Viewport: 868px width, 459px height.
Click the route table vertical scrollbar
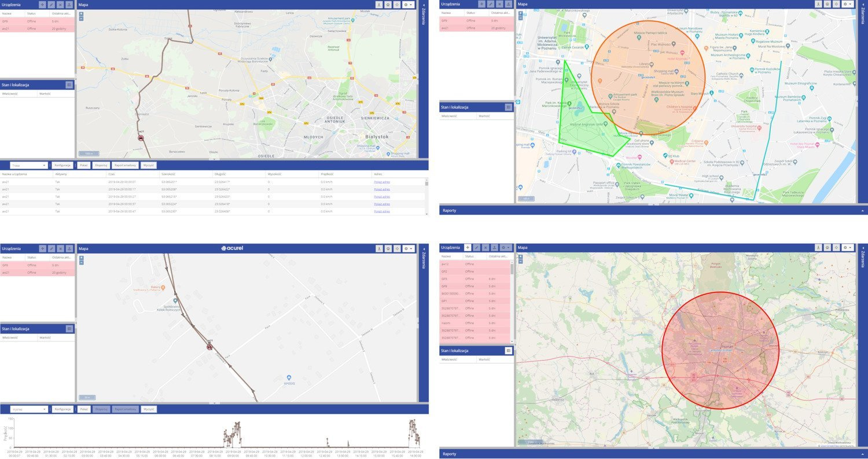[427, 197]
